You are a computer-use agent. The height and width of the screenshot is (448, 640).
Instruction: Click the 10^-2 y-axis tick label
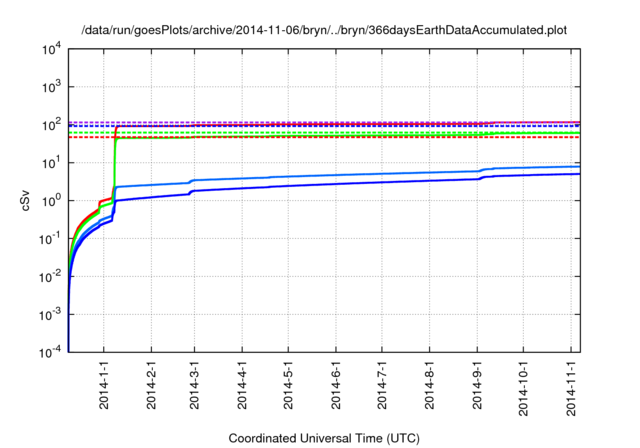[51, 277]
